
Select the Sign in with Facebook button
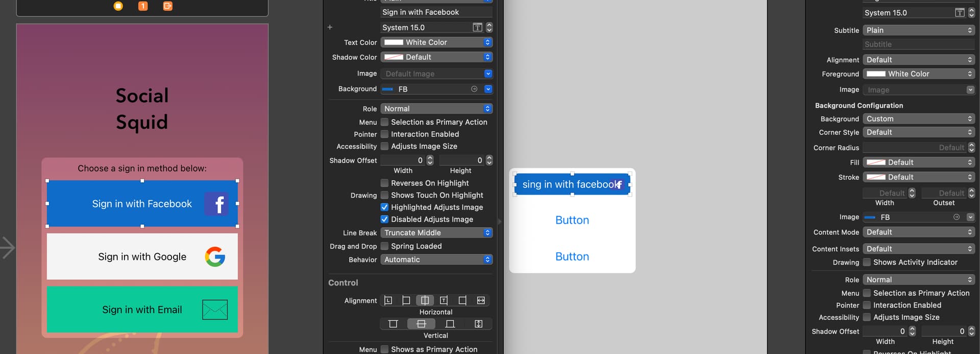[x=142, y=203]
